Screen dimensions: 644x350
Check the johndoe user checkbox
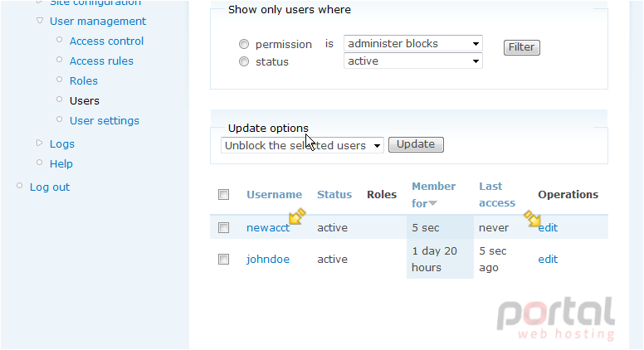(223, 260)
